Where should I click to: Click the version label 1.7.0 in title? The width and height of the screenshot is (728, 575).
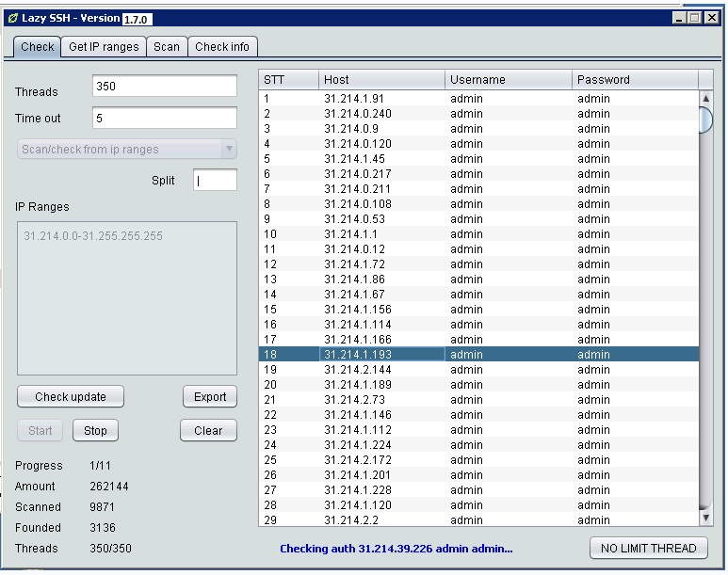[x=137, y=19]
